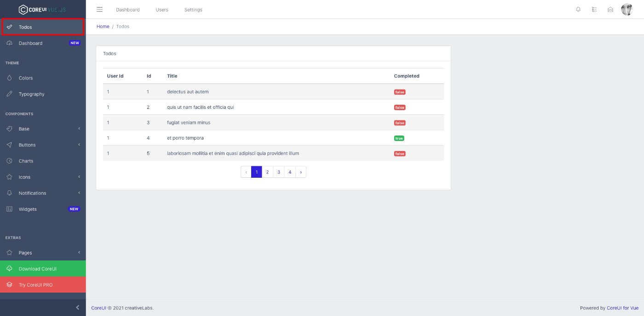Open Users in the top header
The width and height of the screenshot is (644, 316).
[x=162, y=10]
